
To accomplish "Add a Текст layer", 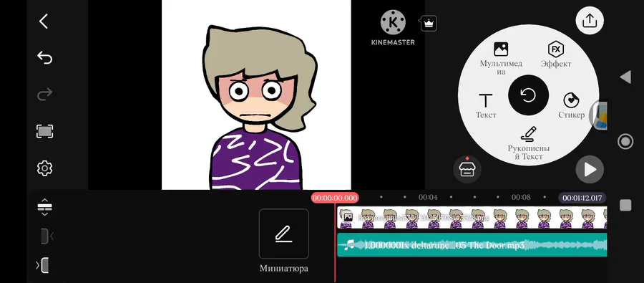I will [x=486, y=106].
